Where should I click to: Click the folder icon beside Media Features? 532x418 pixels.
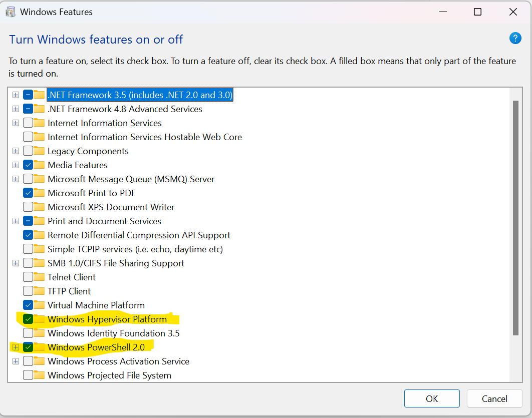(39, 165)
